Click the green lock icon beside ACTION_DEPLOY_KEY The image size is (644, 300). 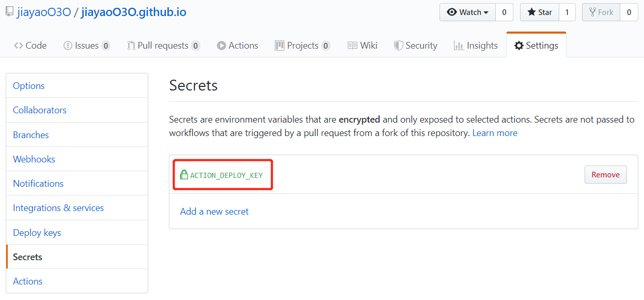(x=183, y=175)
